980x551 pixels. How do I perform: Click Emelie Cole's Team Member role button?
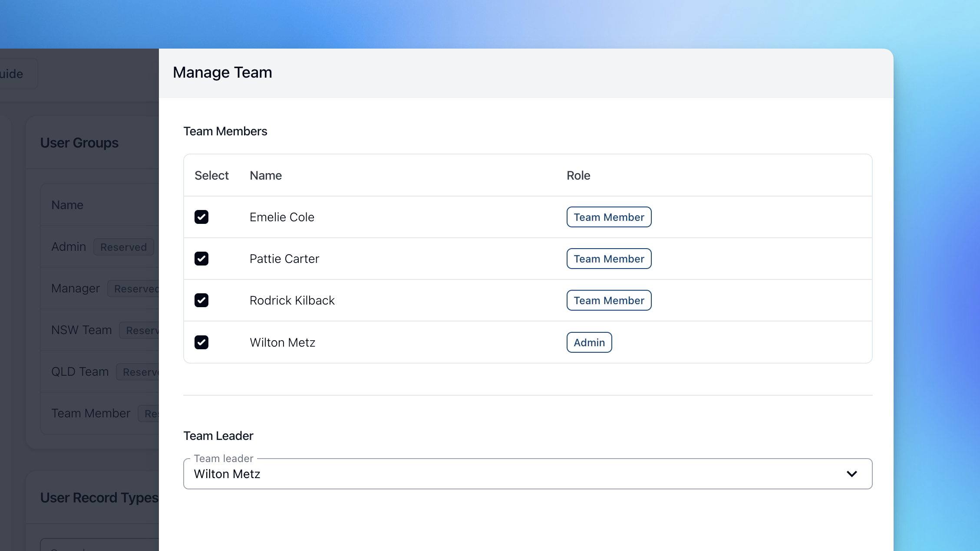point(608,217)
